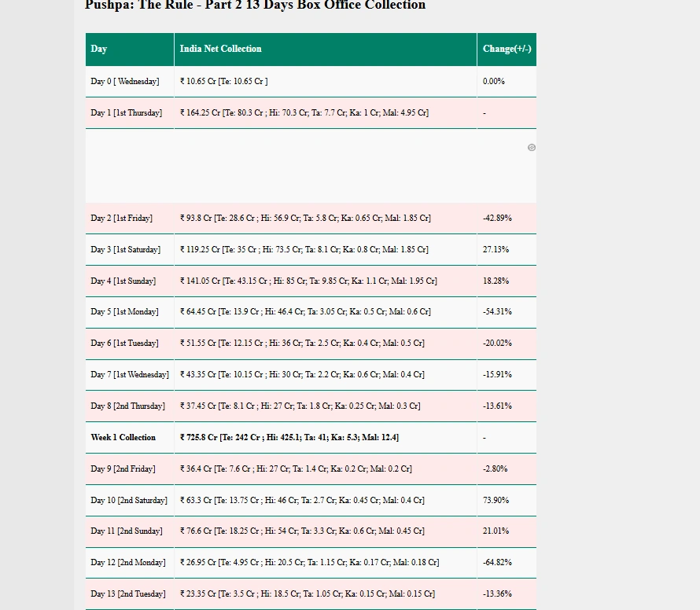Click the "India Net Collection" column header
Viewport: 700px width, 610px height.
(x=220, y=49)
